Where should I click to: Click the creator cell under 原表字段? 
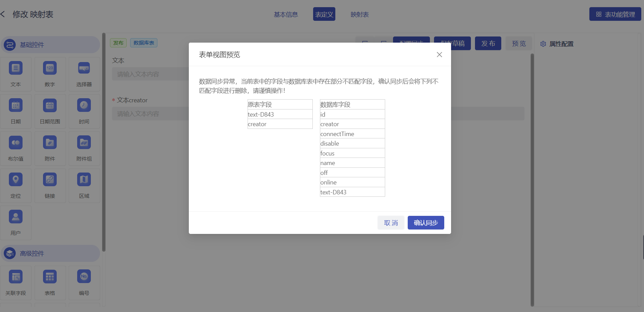(280, 124)
